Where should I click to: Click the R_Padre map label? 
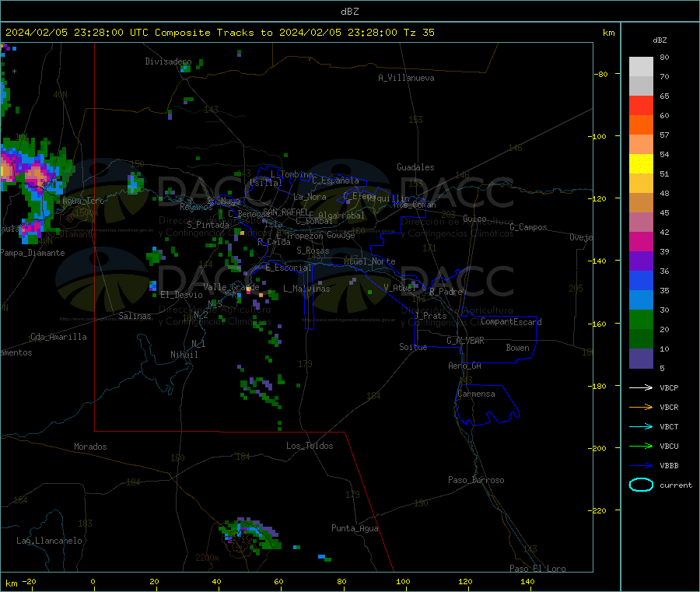(446, 292)
